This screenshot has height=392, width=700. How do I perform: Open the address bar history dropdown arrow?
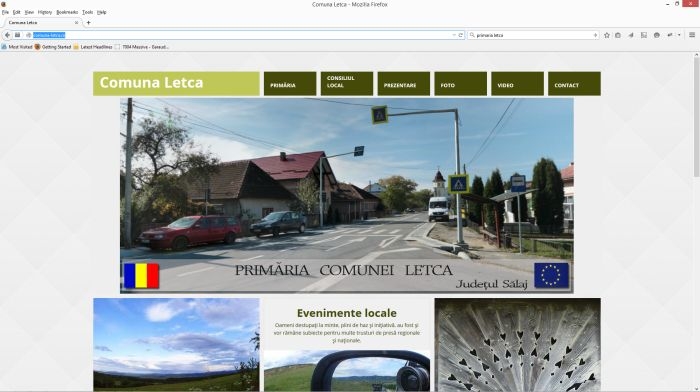(454, 35)
